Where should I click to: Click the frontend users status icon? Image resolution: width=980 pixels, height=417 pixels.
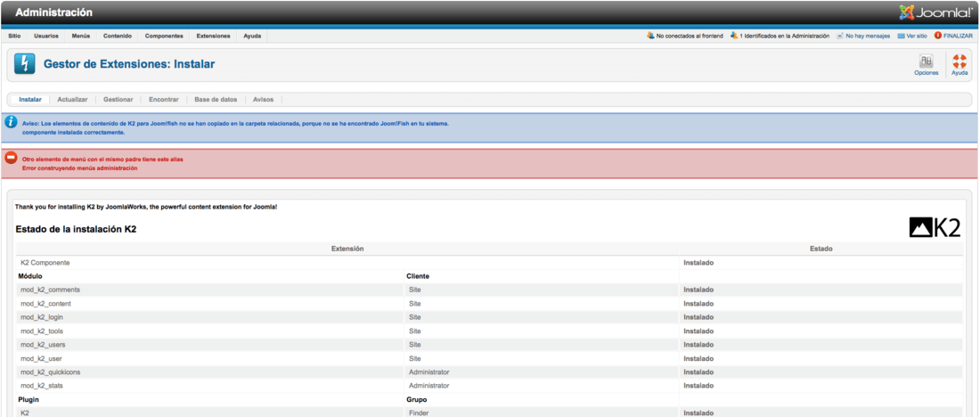[650, 36]
